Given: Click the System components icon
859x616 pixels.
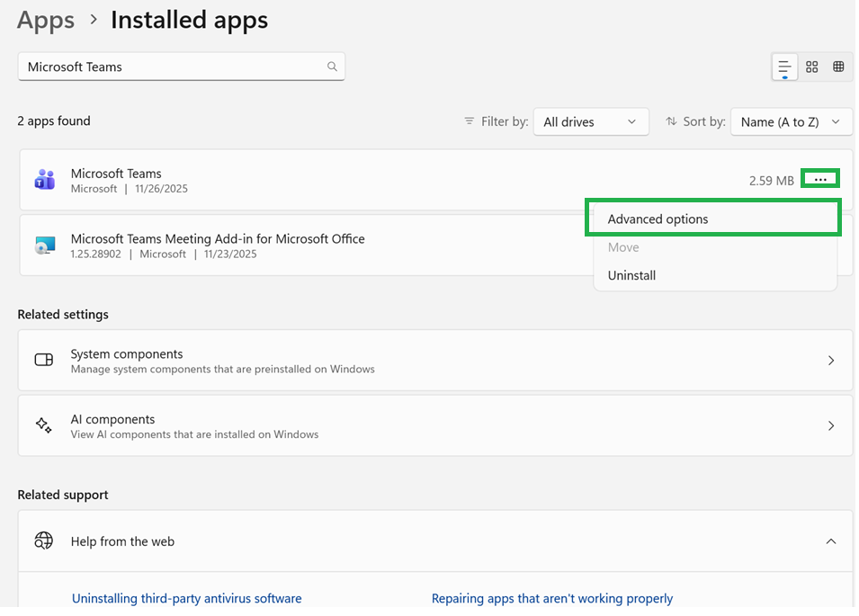Looking at the screenshot, I should coord(44,360).
